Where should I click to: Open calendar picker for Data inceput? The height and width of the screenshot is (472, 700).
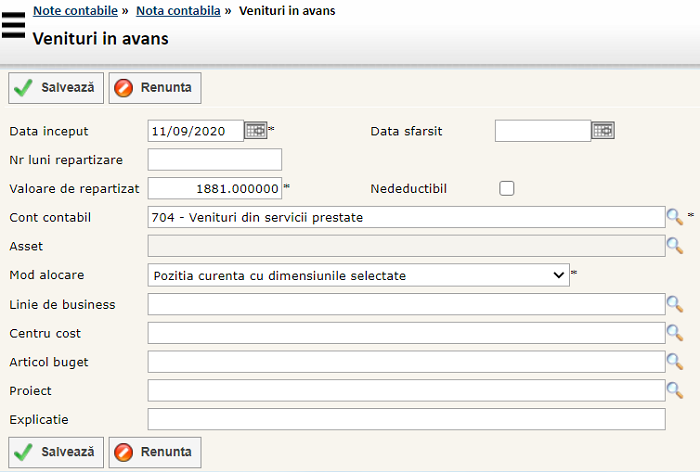(x=256, y=131)
